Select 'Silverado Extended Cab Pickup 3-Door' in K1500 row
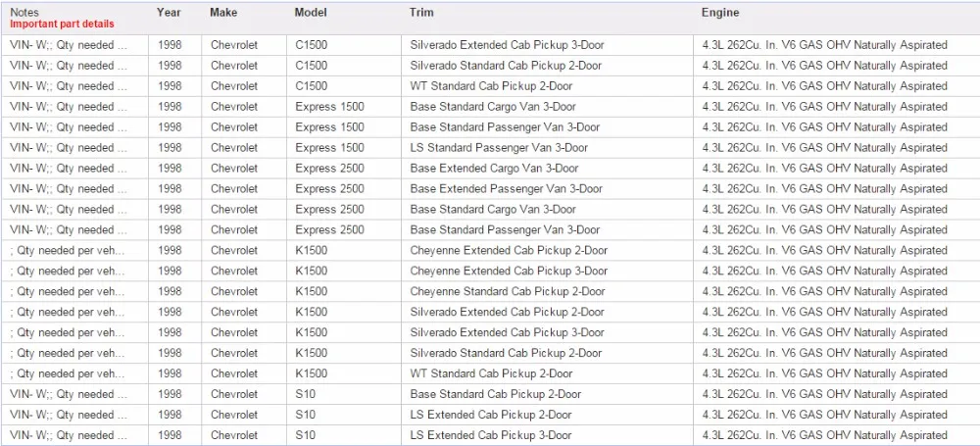980x446 pixels. pos(507,332)
